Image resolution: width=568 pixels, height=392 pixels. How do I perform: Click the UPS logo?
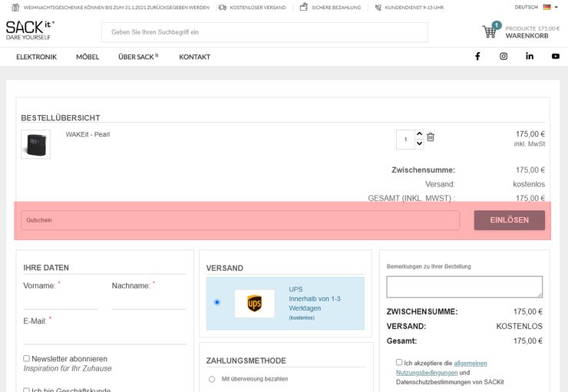255,303
